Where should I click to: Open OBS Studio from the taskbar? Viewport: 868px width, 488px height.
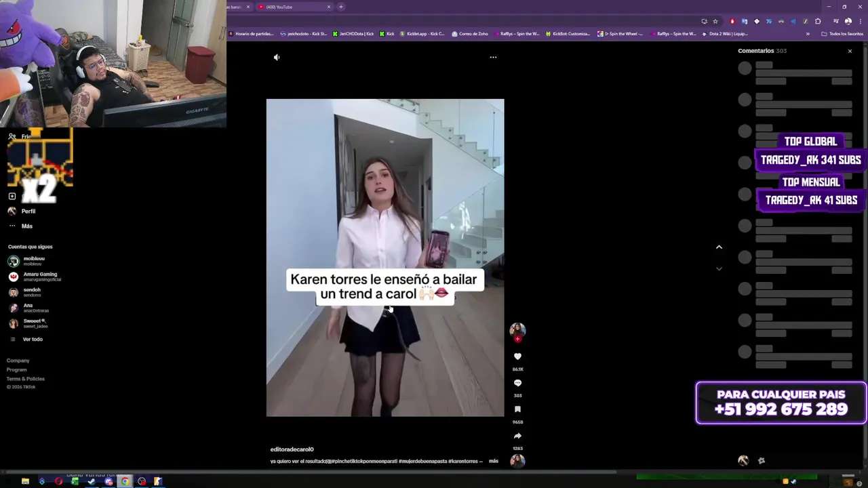pyautogui.click(x=142, y=481)
